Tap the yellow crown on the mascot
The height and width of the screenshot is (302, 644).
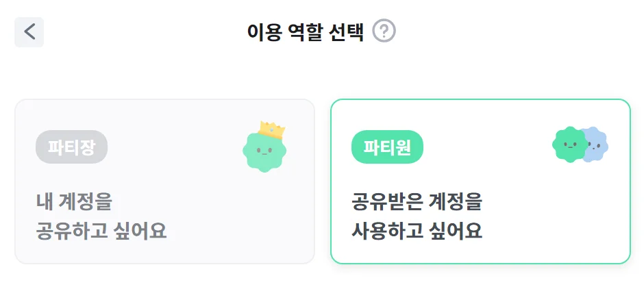coord(272,130)
